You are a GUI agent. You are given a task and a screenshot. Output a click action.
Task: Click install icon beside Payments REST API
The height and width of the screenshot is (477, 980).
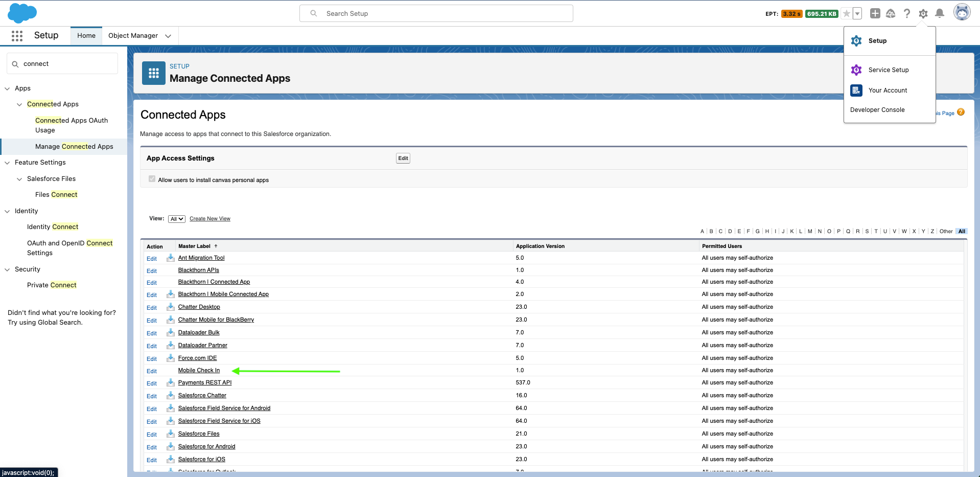click(171, 382)
